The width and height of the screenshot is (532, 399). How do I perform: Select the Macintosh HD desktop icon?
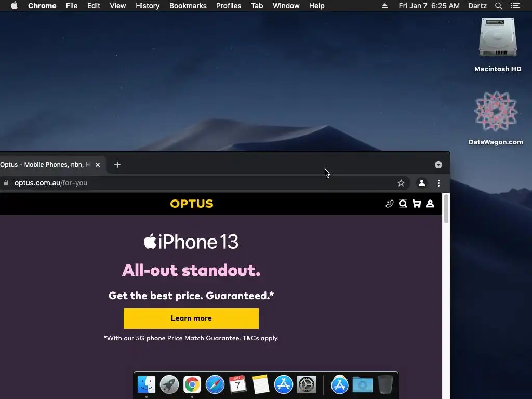(x=498, y=45)
